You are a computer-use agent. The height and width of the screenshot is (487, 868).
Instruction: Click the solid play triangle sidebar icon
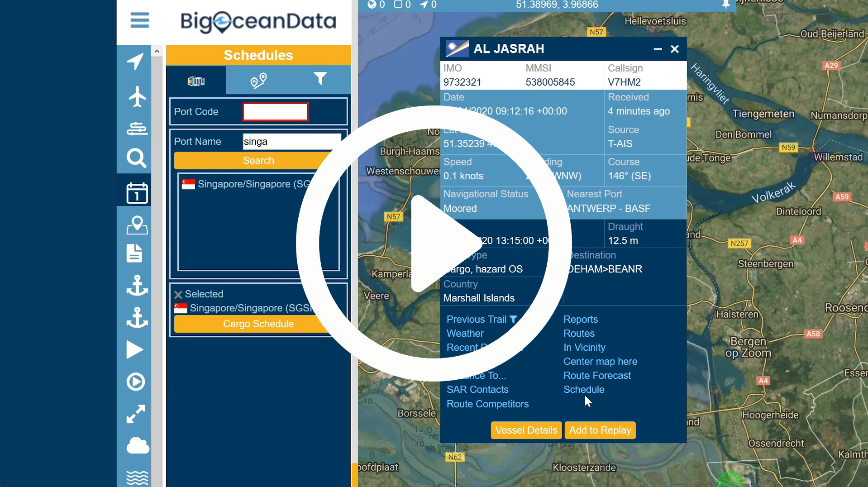pyautogui.click(x=134, y=350)
